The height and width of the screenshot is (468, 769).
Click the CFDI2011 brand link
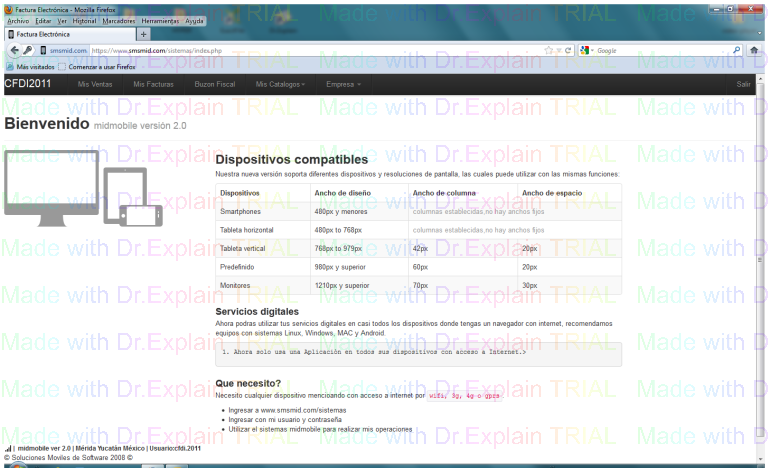point(28,84)
